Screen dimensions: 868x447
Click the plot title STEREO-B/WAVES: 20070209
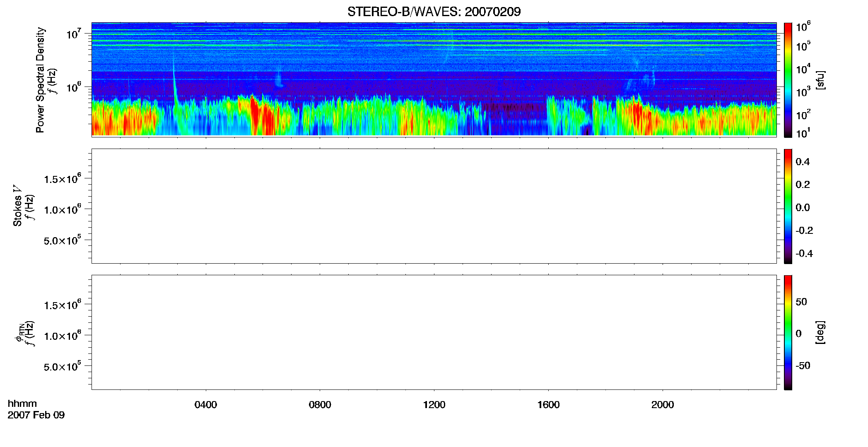click(x=434, y=12)
